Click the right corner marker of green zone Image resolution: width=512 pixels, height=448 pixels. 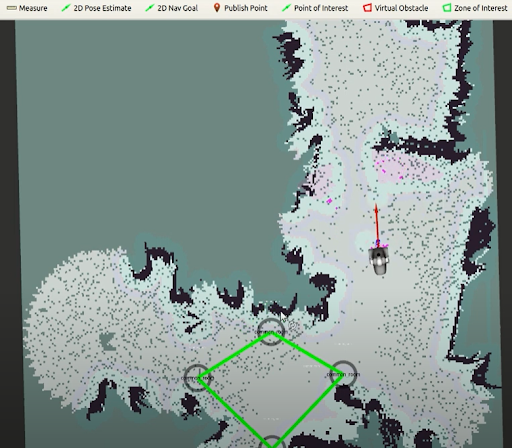coord(343,374)
